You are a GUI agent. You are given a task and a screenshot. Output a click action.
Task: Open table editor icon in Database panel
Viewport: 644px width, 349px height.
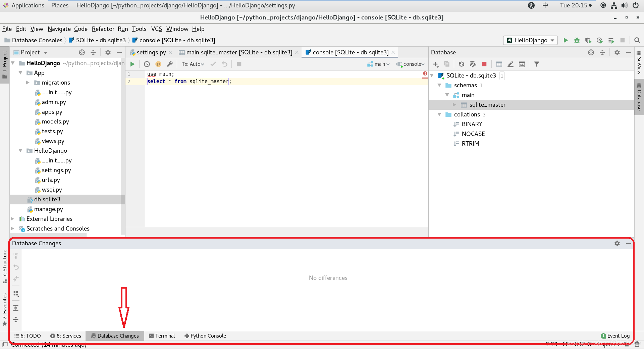point(499,64)
